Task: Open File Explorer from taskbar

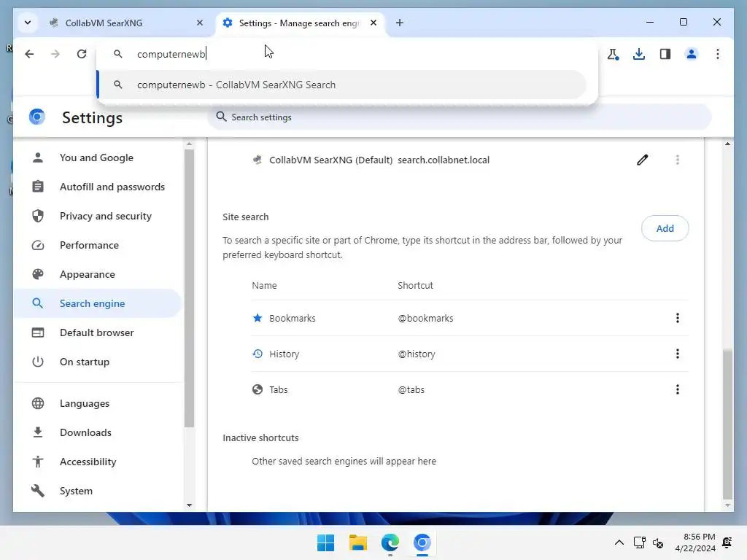Action: 357,542
